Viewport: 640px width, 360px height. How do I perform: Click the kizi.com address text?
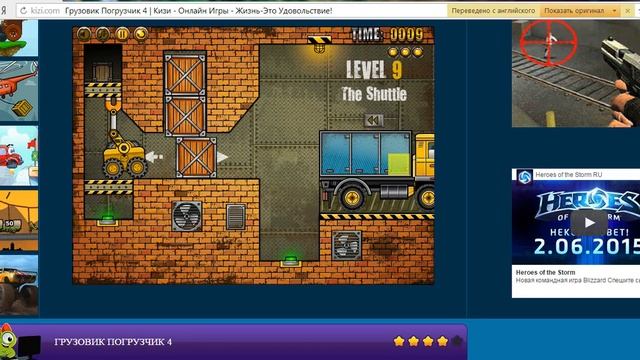tap(45, 11)
